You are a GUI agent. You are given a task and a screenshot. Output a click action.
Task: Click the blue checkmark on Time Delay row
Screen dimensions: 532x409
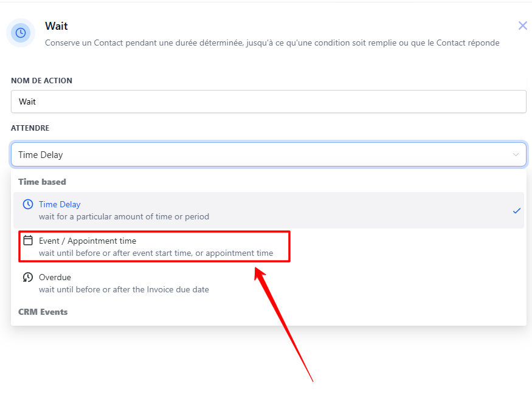[516, 211]
